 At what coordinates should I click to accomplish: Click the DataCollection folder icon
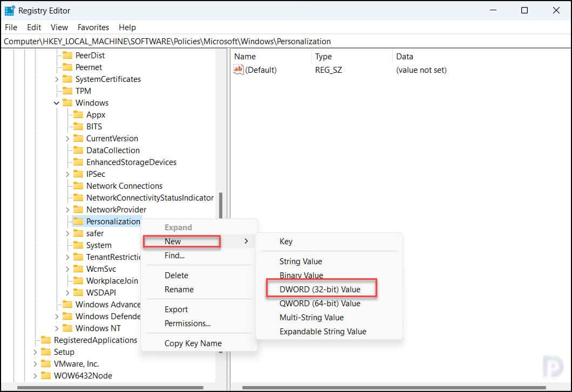pos(78,150)
